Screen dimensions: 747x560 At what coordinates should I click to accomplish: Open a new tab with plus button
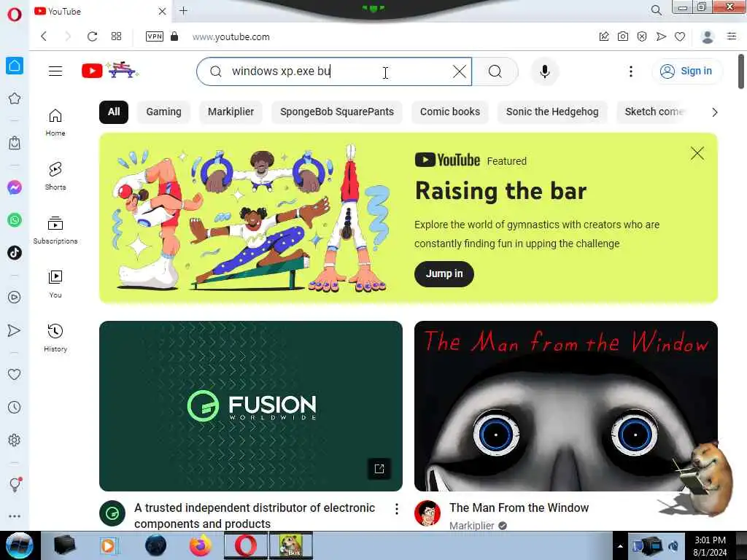[x=183, y=10]
